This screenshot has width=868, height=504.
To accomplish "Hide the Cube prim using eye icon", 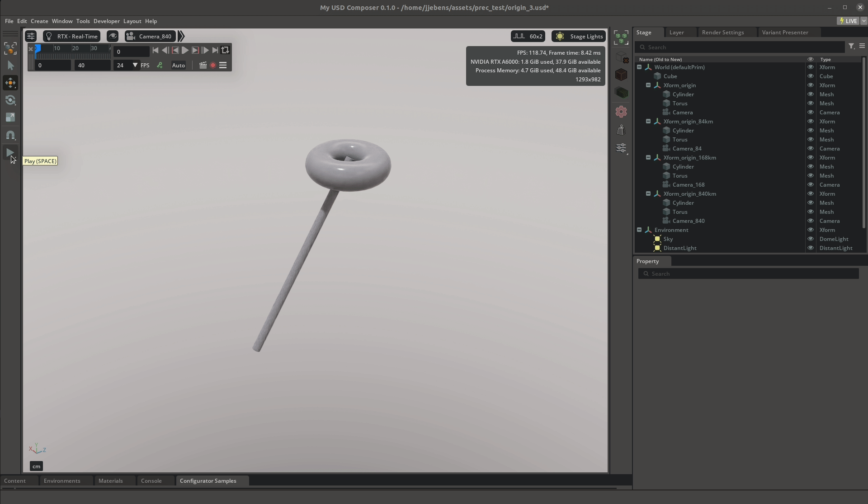I will (x=810, y=76).
